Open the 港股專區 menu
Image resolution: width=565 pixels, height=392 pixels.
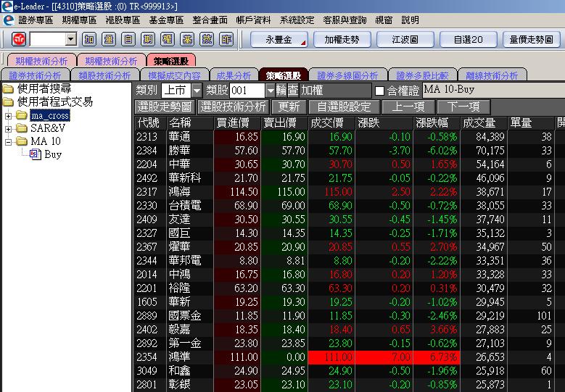(x=123, y=20)
